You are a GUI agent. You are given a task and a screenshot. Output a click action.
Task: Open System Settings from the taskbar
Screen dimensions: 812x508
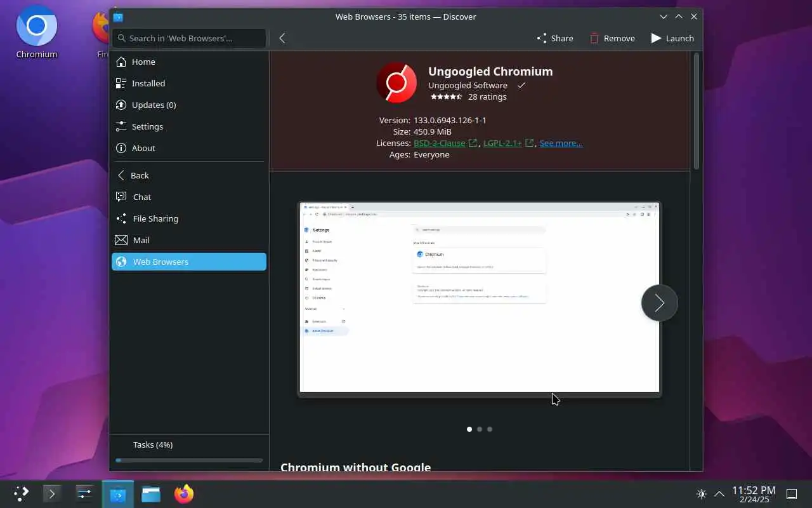[x=84, y=493]
